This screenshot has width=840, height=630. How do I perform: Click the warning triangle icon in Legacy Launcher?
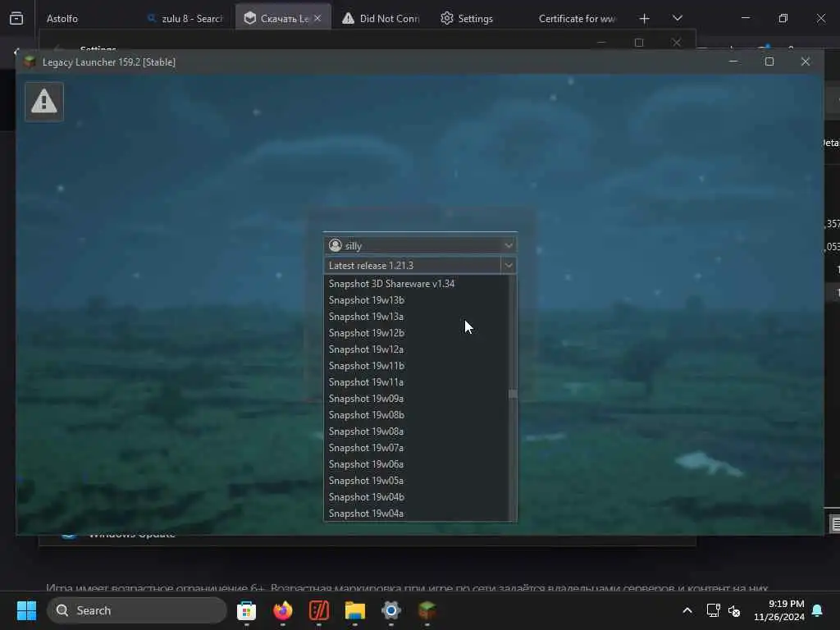44,101
